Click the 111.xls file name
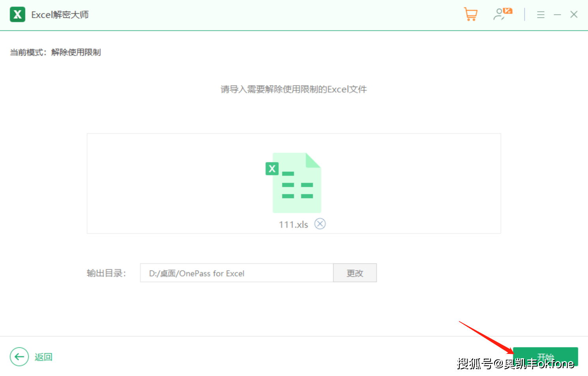The width and height of the screenshot is (588, 376). 293,225
